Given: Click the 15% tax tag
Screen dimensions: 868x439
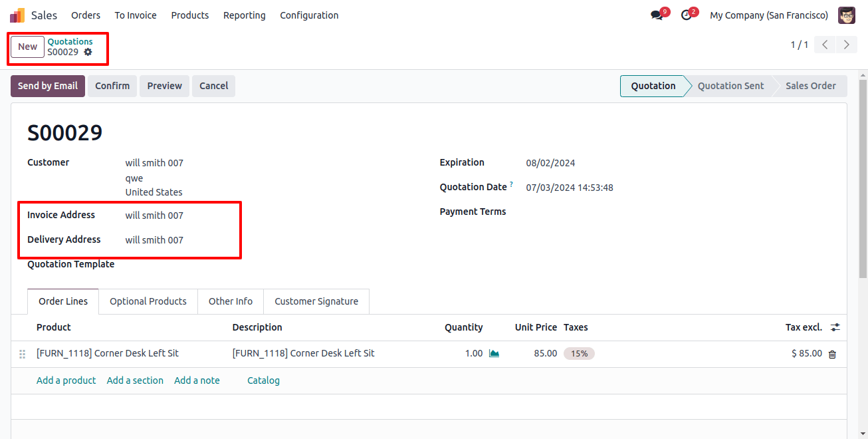Looking at the screenshot, I should tap(579, 354).
